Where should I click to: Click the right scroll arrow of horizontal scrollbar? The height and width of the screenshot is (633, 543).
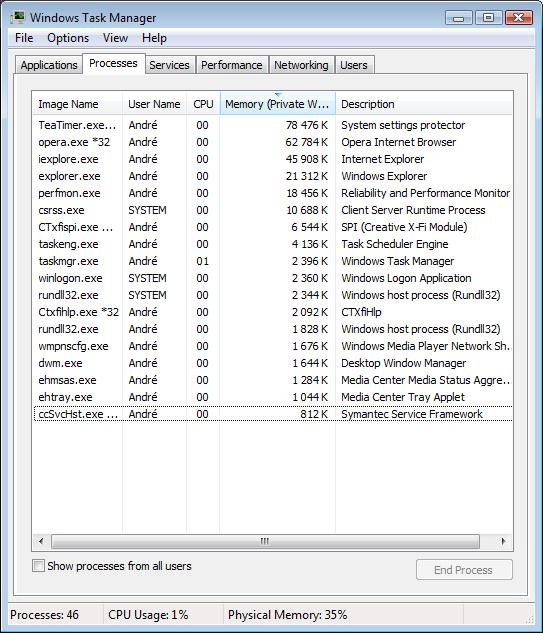pyautogui.click(x=503, y=541)
